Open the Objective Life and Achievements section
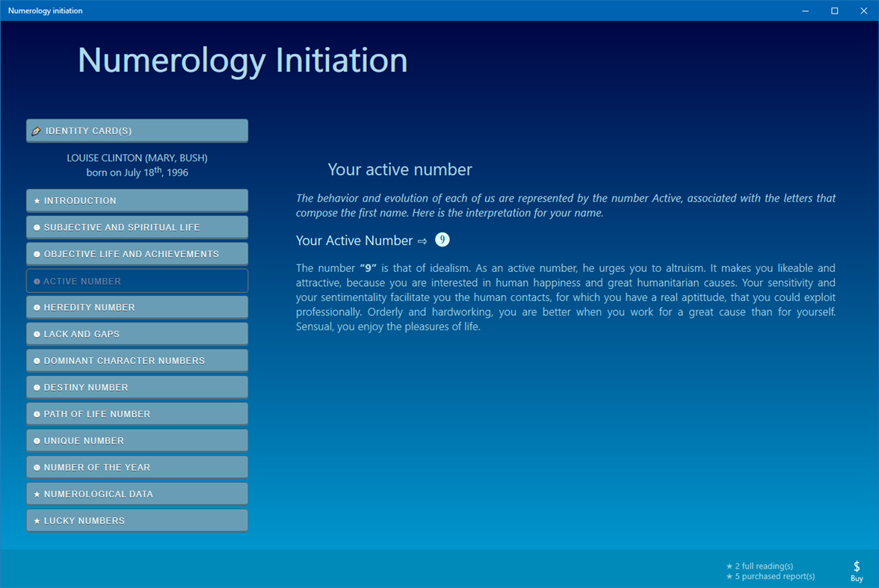The image size is (879, 588). pos(137,253)
